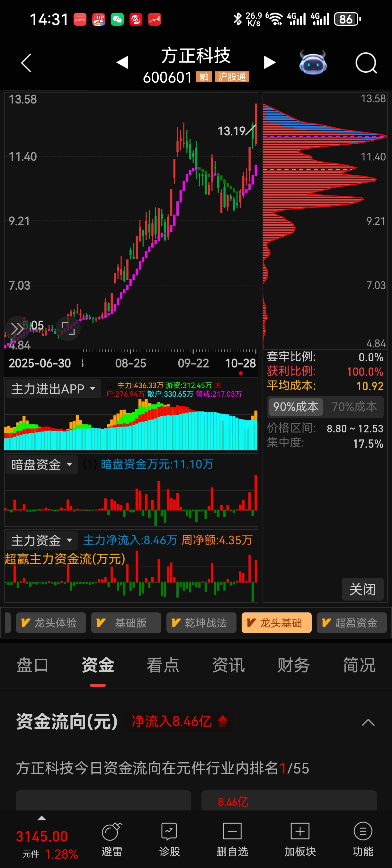Tap the 融 margin badge
Viewport: 392px width, 868px height.
(x=204, y=77)
